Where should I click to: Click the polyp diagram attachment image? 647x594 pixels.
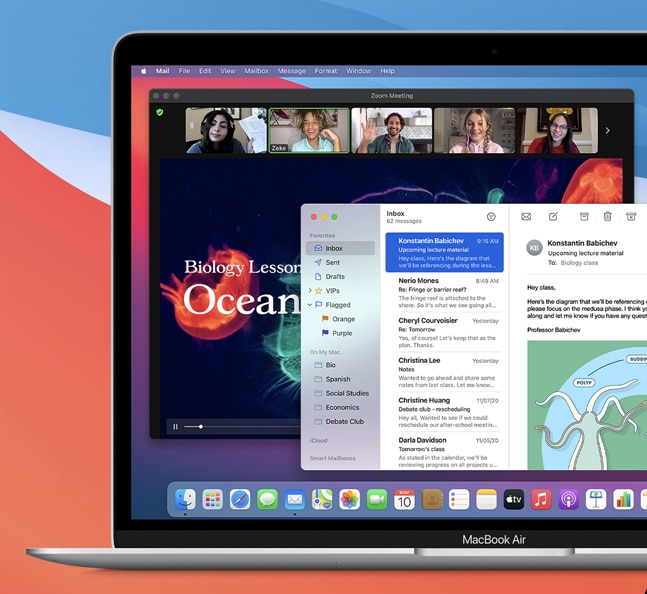[587, 405]
